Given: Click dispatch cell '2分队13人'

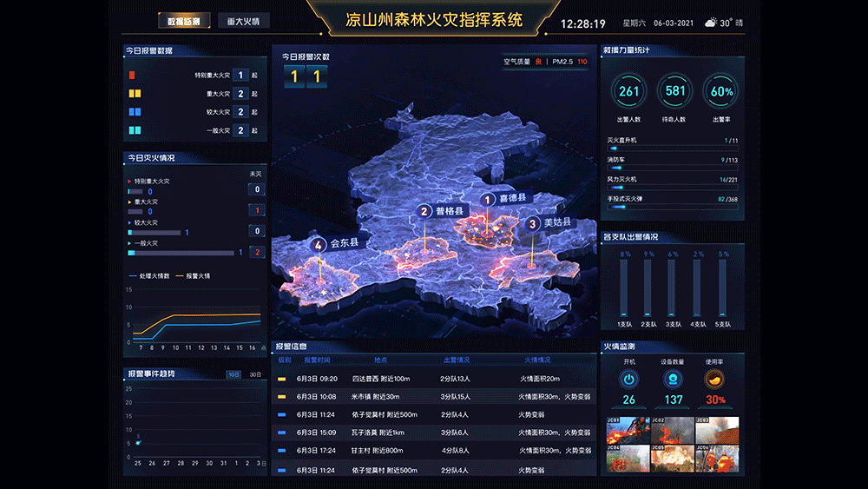Looking at the screenshot, I should click(455, 380).
